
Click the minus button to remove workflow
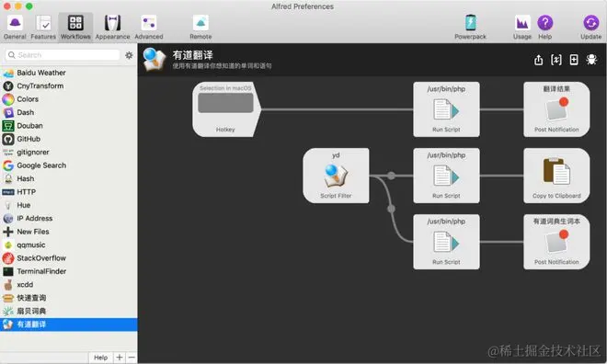pyautogui.click(x=132, y=358)
